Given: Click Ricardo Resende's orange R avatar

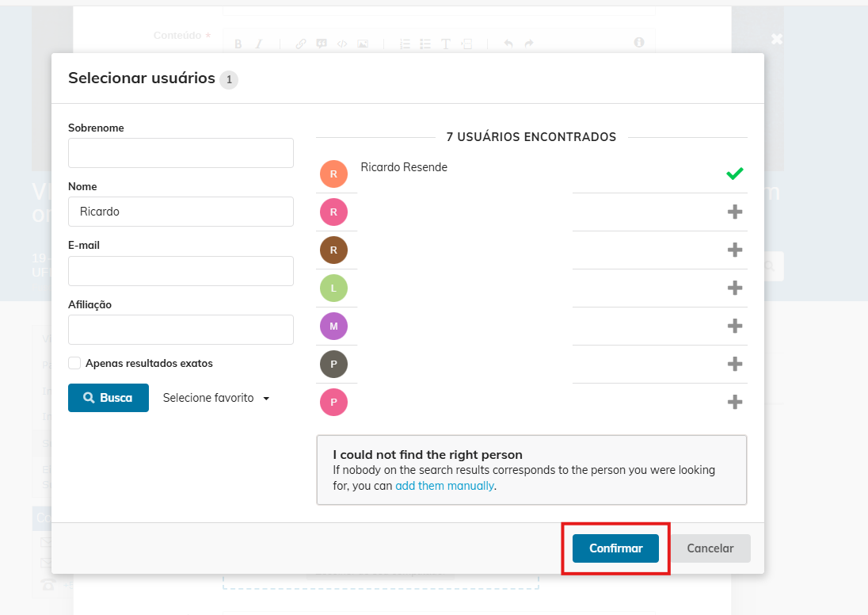Looking at the screenshot, I should pyautogui.click(x=333, y=174).
